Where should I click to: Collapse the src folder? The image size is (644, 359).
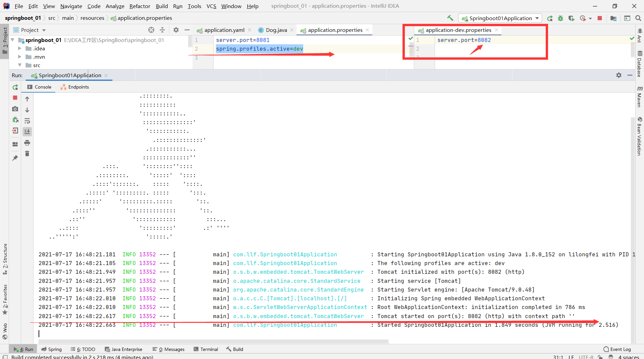pyautogui.click(x=19, y=65)
